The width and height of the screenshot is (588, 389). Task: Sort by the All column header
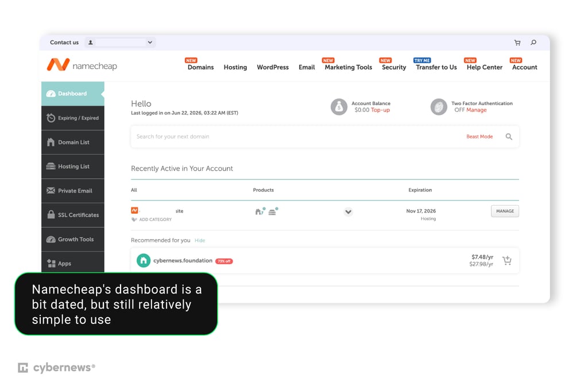pyautogui.click(x=134, y=190)
